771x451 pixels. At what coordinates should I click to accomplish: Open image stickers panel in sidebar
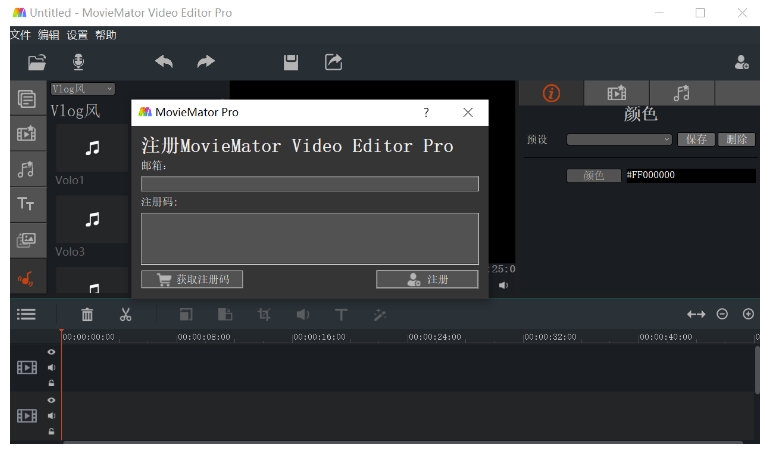[27, 240]
